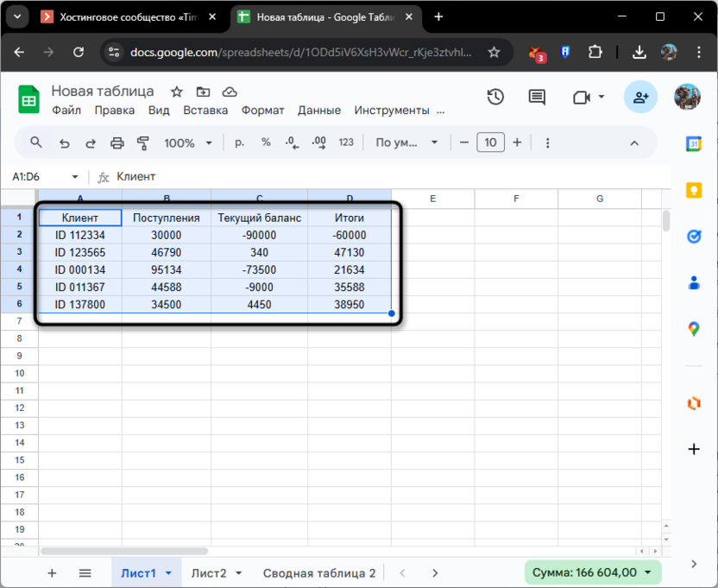The width and height of the screenshot is (718, 588).
Task: Open the comments panel icon
Action: click(537, 98)
